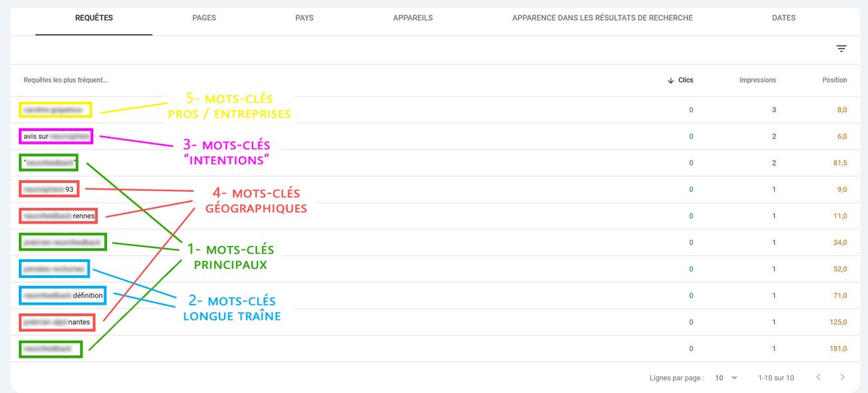Select the query ending with 'définition'

pos(63,295)
